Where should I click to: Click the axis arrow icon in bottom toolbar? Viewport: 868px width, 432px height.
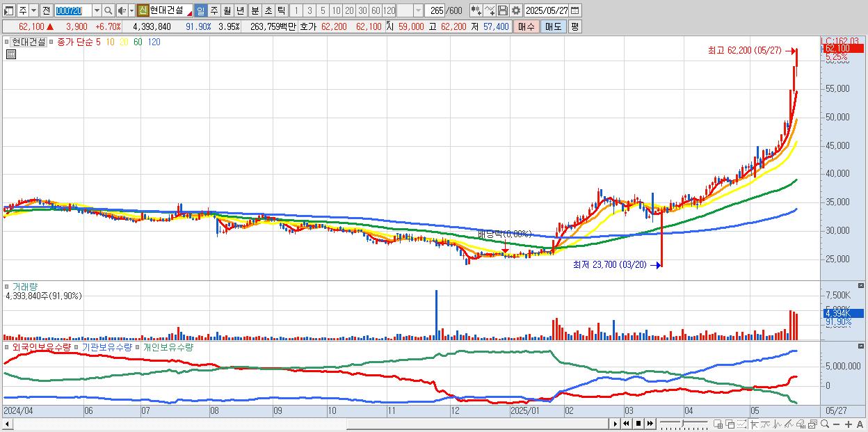click(754, 424)
